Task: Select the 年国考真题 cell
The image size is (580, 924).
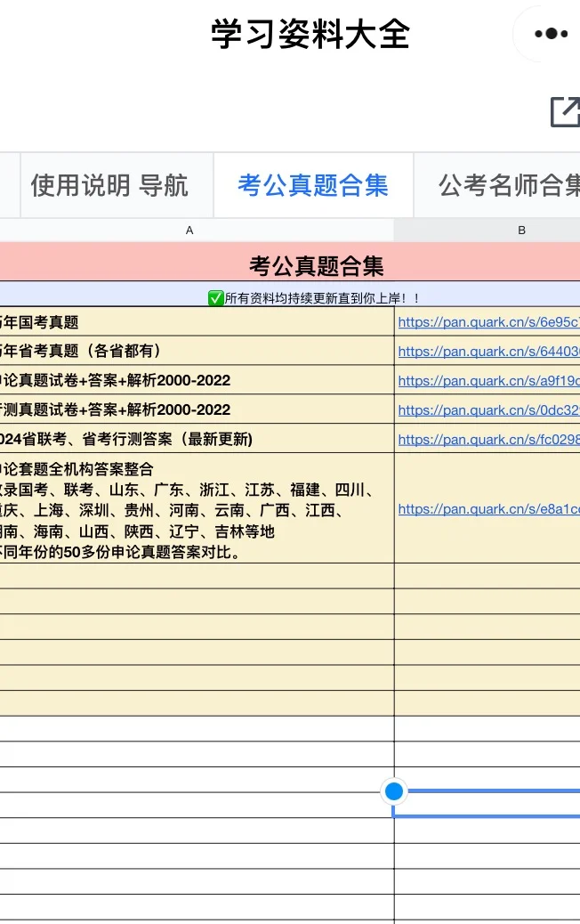Action: click(197, 321)
